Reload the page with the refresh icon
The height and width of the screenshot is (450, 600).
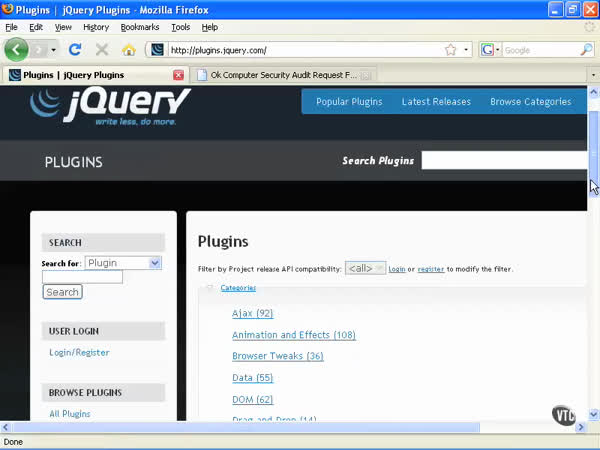coord(75,49)
